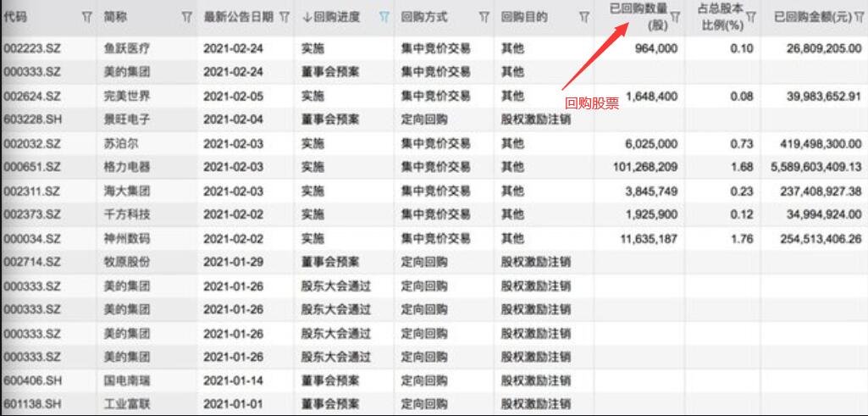The width and height of the screenshot is (868, 416).
Task: Sort by 回购方式 column header
Action: click(424, 17)
